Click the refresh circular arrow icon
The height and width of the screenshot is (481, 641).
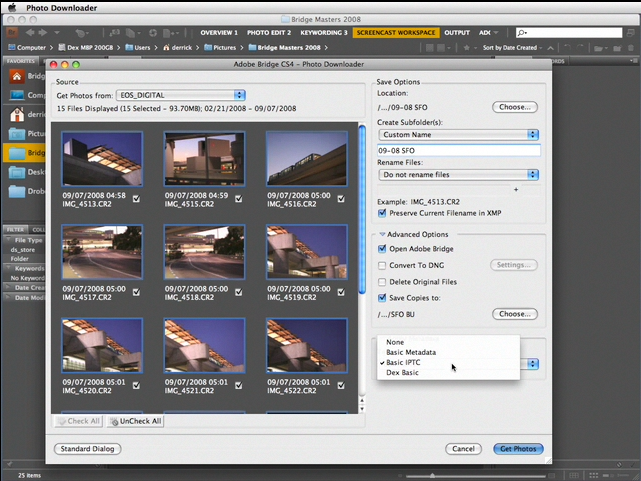pos(152,33)
